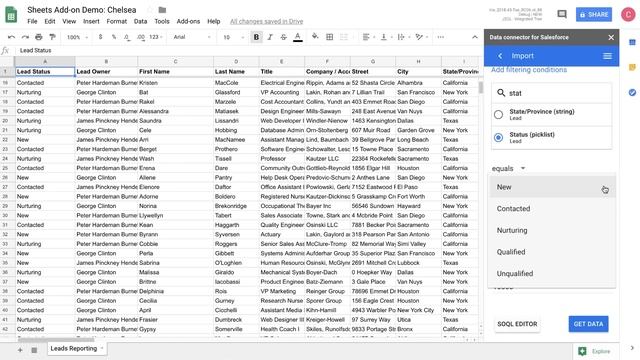Click the Explore button
The height and width of the screenshot is (360, 640).
click(595, 351)
